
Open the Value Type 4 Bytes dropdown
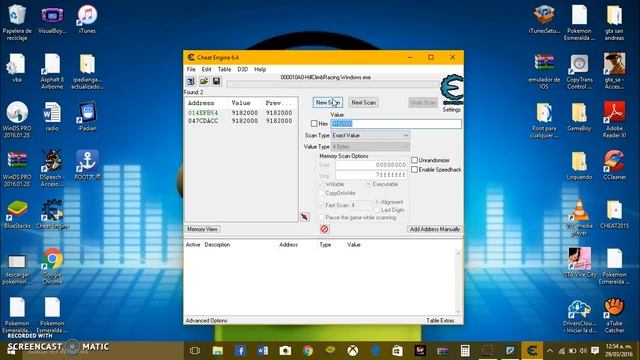pos(370,147)
